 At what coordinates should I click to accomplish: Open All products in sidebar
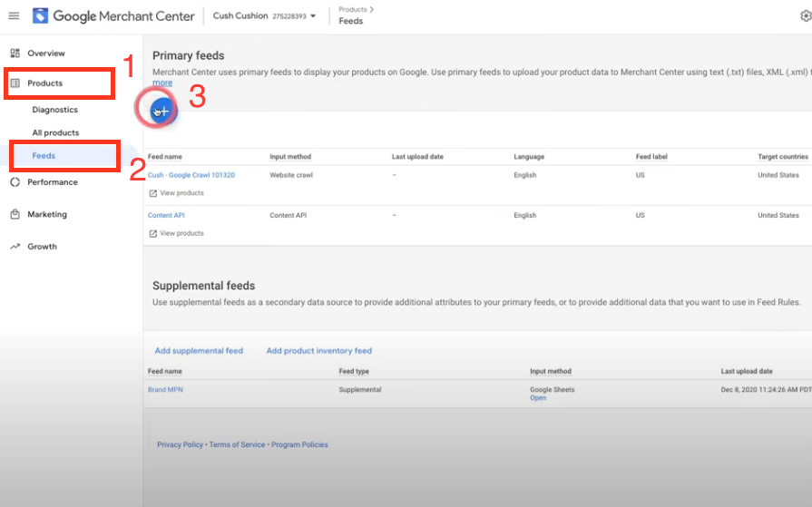tap(55, 132)
